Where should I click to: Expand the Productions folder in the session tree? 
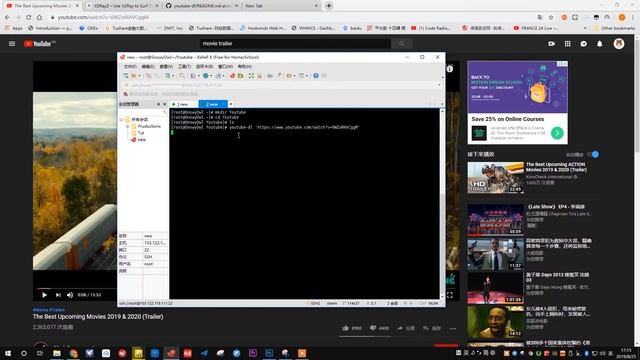point(127,127)
